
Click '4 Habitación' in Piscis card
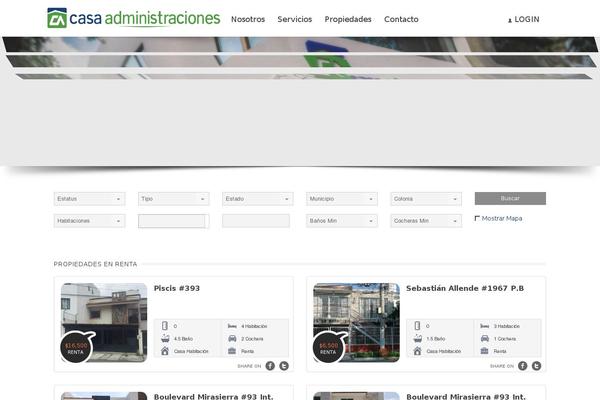coord(254,327)
